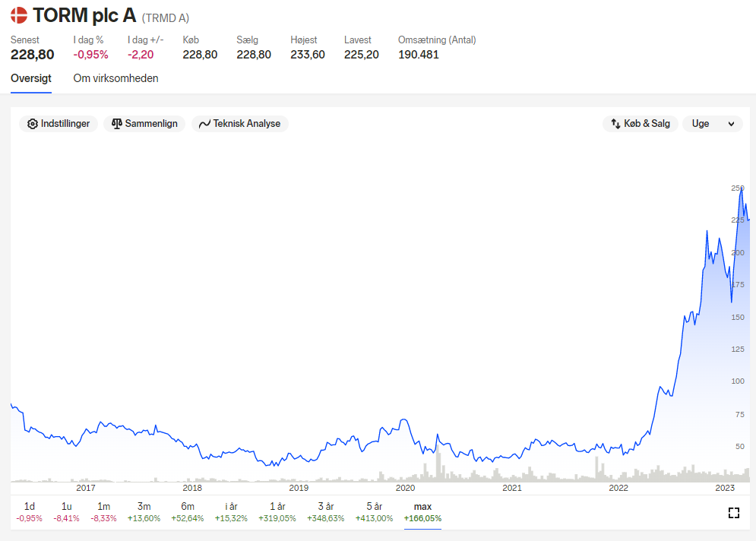Switch to Om virksomheden tab
Screen dimensions: 756x541
[x=115, y=78]
